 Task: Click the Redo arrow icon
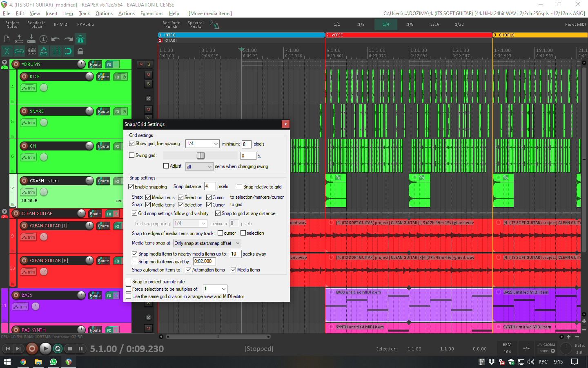tap(68, 39)
